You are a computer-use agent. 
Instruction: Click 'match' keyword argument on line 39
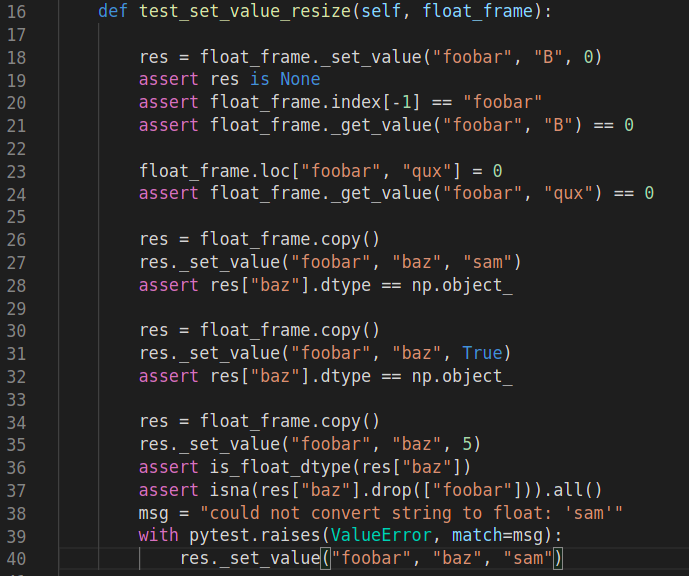(477, 535)
